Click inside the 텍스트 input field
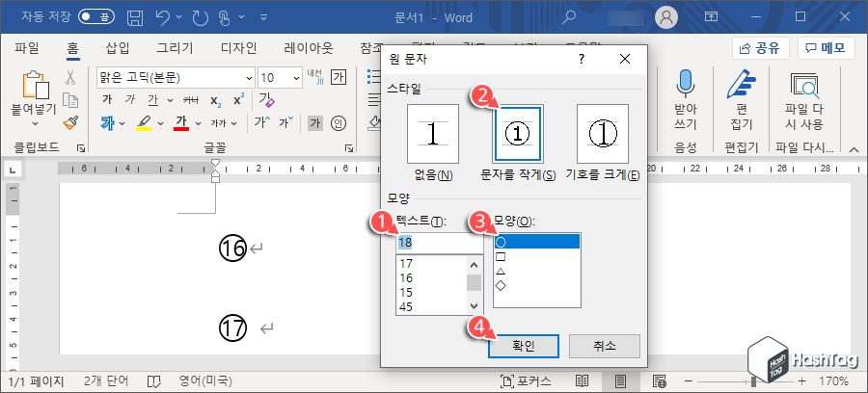Screen dimensions: 868x393 point(440,243)
